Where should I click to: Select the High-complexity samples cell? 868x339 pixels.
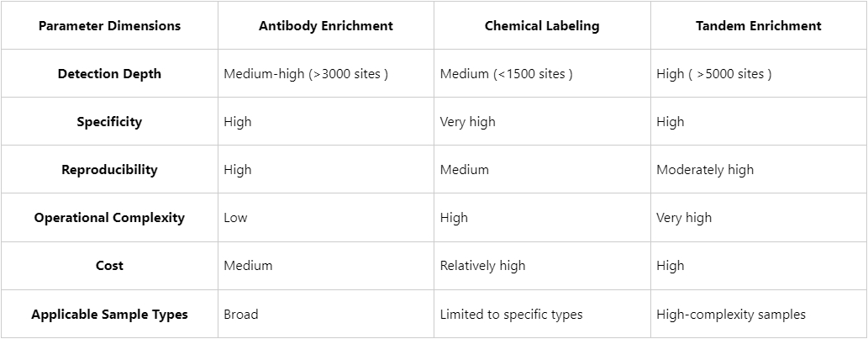click(731, 314)
